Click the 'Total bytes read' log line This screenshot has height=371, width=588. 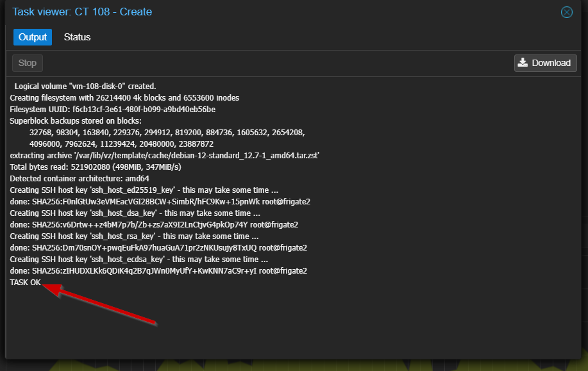click(96, 167)
